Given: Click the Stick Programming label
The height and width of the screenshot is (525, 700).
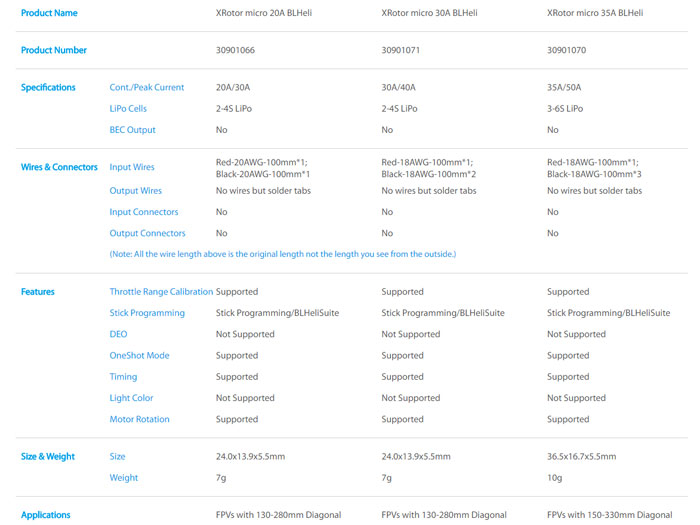Looking at the screenshot, I should (147, 313).
